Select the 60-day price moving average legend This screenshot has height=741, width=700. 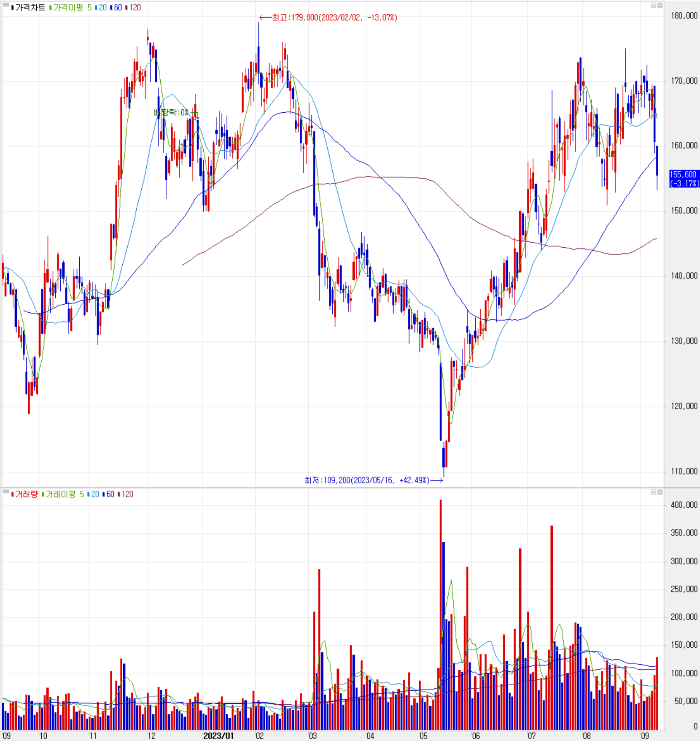116,8
